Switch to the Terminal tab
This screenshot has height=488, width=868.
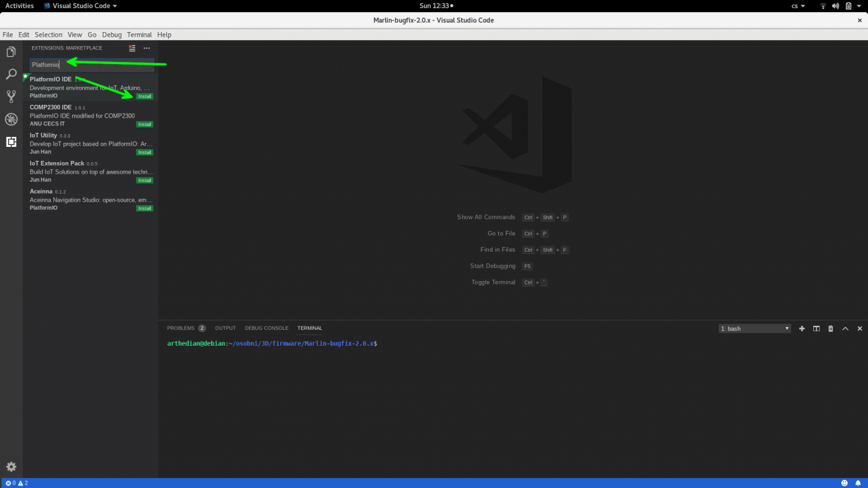pyautogui.click(x=310, y=328)
